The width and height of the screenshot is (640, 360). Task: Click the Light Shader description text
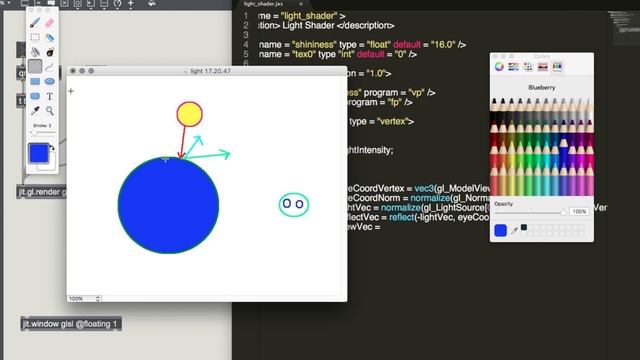(308, 25)
